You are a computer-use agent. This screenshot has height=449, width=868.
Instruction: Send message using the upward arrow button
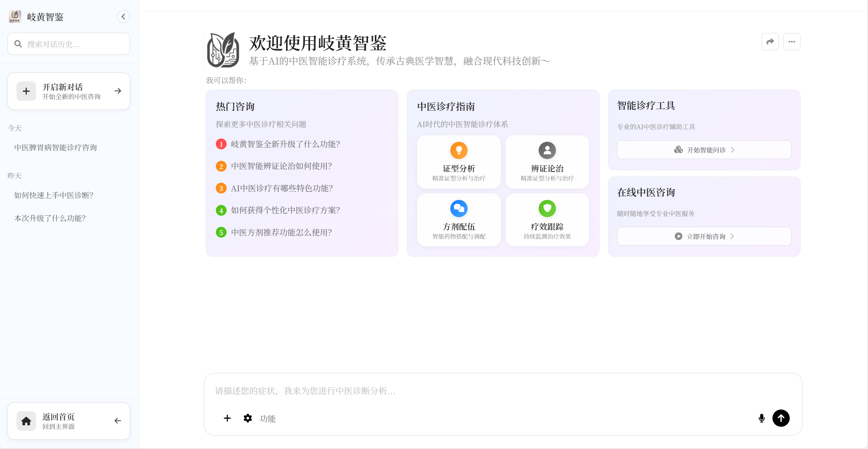click(x=781, y=418)
